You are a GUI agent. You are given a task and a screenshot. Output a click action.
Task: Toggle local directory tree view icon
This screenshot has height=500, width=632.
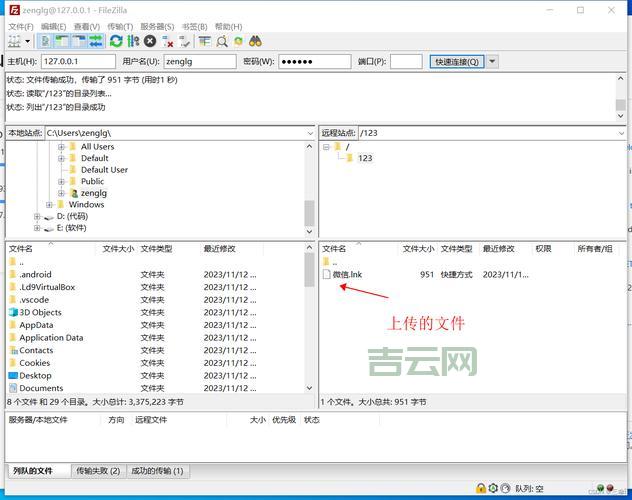(63, 41)
